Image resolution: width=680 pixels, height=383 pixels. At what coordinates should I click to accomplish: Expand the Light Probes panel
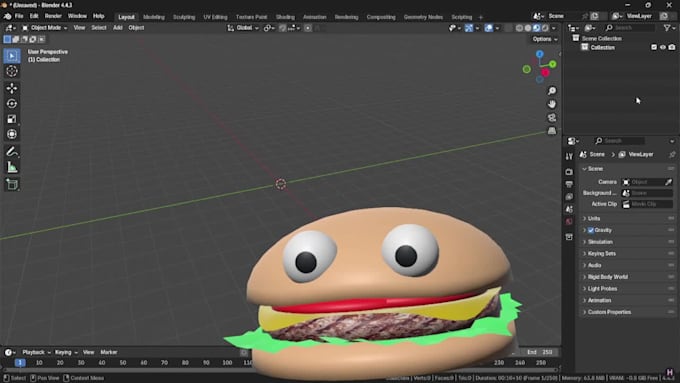tap(628, 289)
